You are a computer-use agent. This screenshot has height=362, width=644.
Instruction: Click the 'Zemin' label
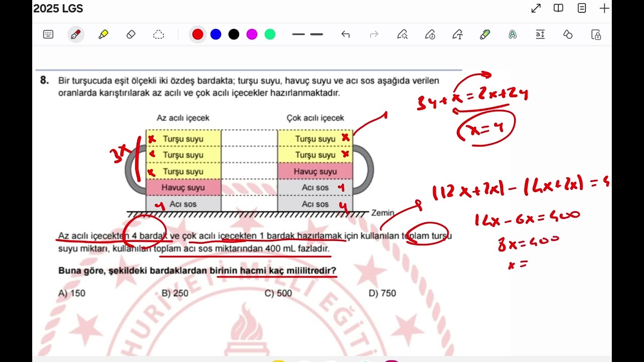click(383, 213)
